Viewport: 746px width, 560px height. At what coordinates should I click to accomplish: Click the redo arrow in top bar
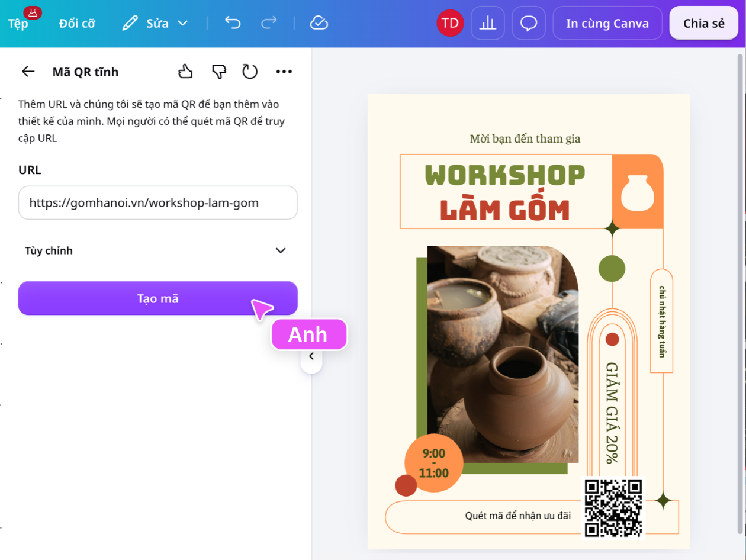click(269, 23)
